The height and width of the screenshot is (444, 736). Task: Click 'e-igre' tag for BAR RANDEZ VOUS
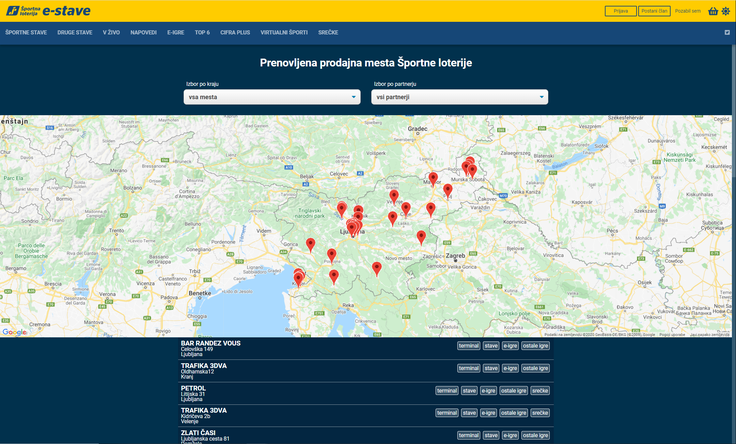click(x=510, y=346)
